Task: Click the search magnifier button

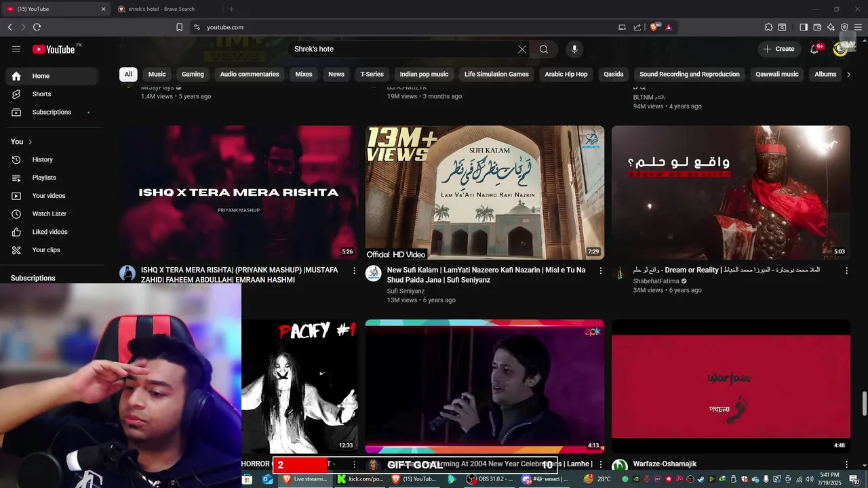Action: 544,49
